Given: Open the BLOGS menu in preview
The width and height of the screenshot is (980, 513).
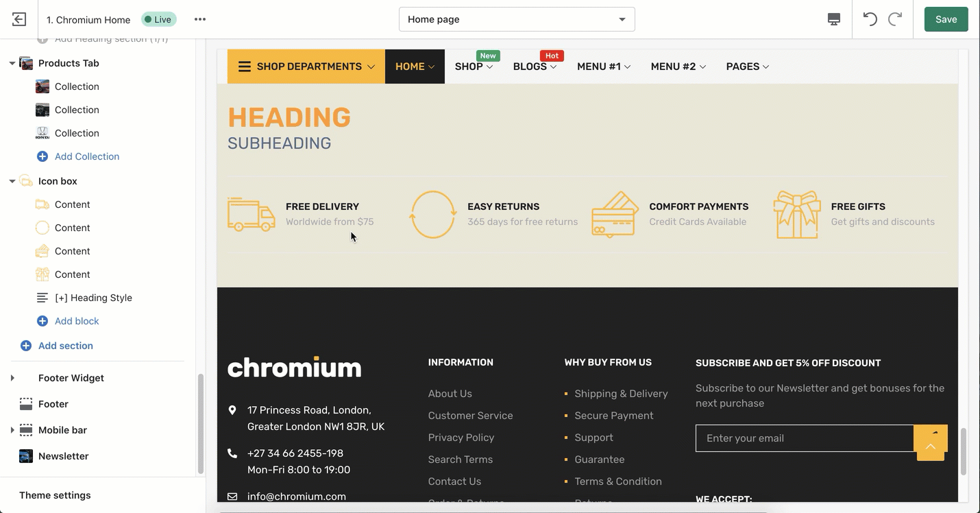Looking at the screenshot, I should pos(535,67).
